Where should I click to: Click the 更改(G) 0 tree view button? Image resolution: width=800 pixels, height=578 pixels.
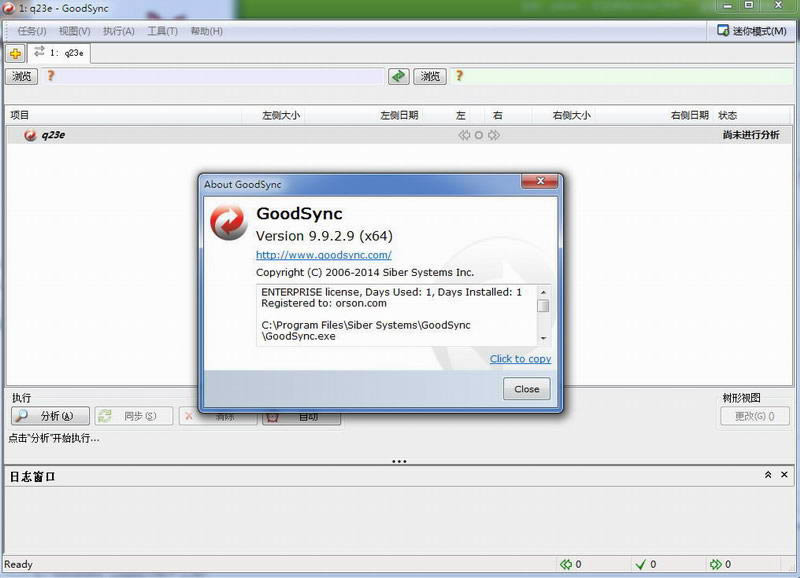pos(755,416)
